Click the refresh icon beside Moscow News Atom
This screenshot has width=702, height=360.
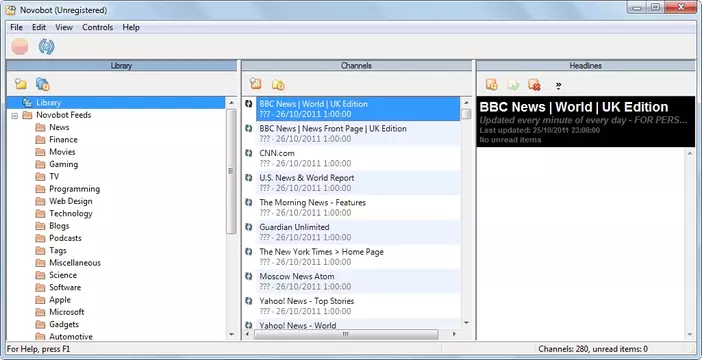pos(249,276)
